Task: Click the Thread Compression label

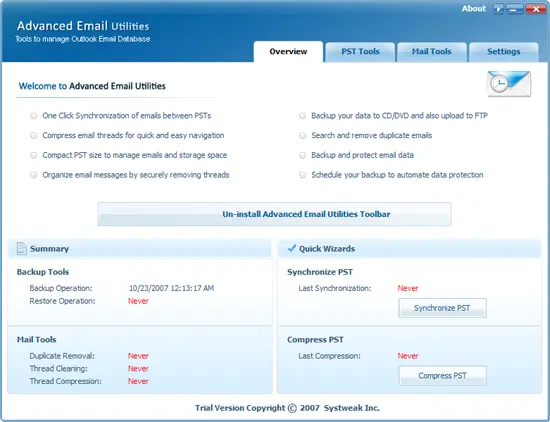Action: click(66, 381)
